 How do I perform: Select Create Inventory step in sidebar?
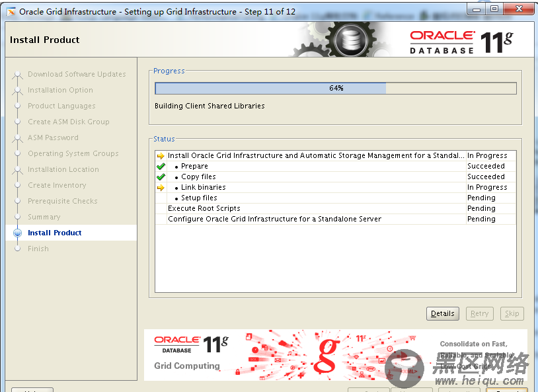click(57, 185)
